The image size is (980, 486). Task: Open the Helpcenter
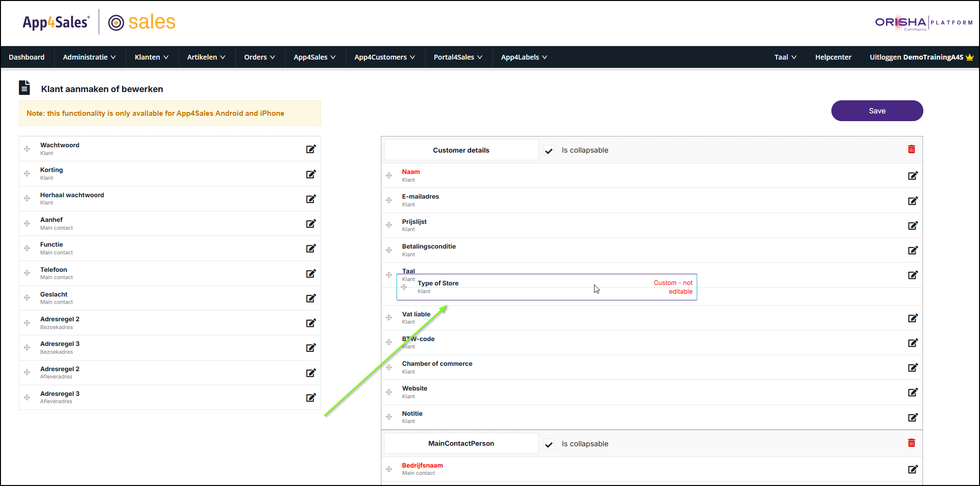tap(833, 57)
